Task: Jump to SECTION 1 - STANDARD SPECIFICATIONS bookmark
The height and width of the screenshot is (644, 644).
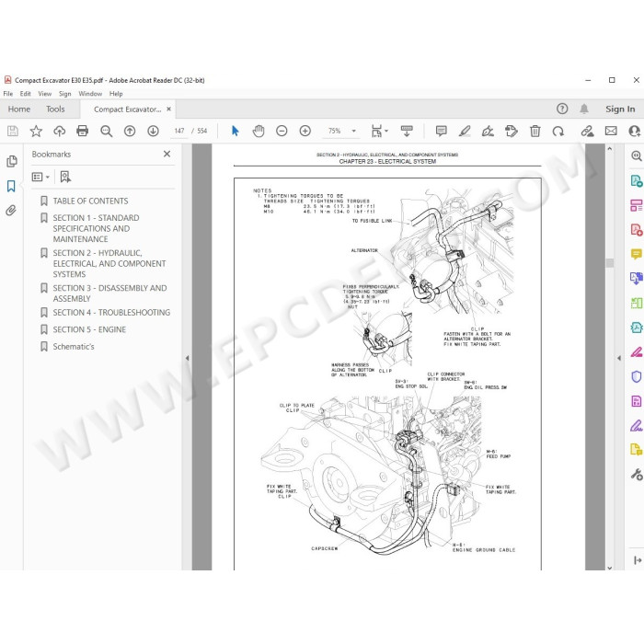Action: click(x=96, y=228)
